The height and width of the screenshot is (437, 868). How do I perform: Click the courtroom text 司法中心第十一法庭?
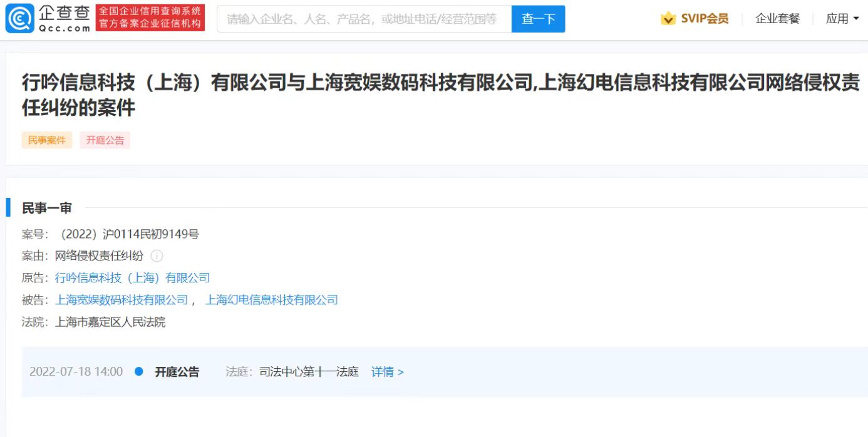click(x=309, y=372)
